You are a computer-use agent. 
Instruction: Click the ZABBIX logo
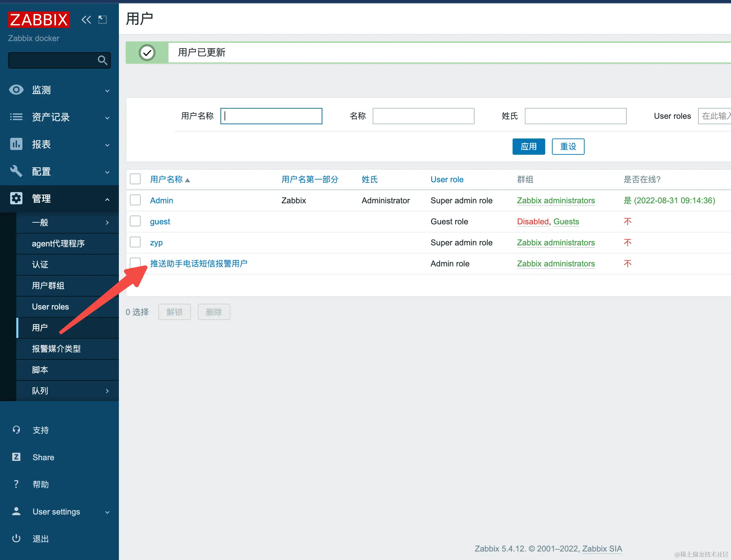[39, 20]
